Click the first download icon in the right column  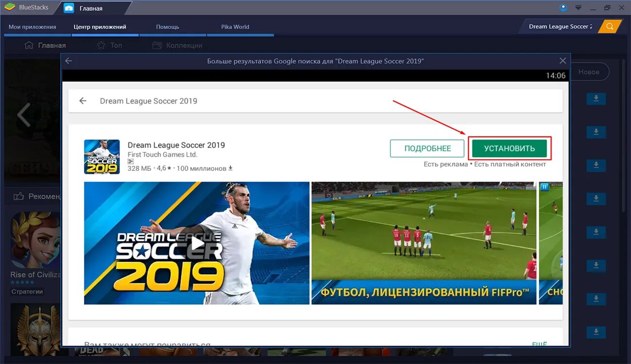click(596, 99)
